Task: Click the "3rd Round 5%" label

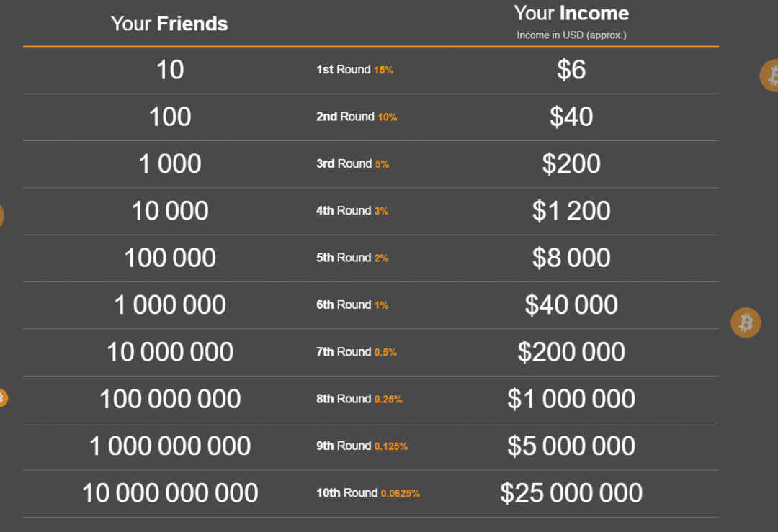Action: (352, 164)
